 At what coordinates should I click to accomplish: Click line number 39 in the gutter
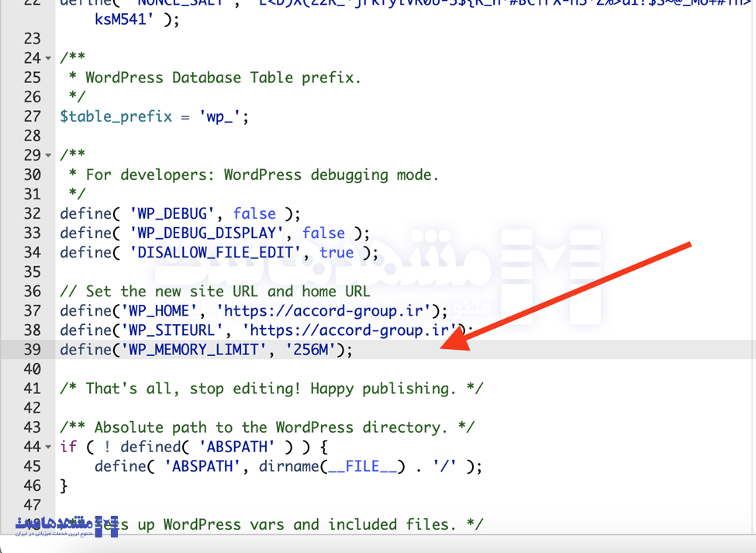click(32, 350)
